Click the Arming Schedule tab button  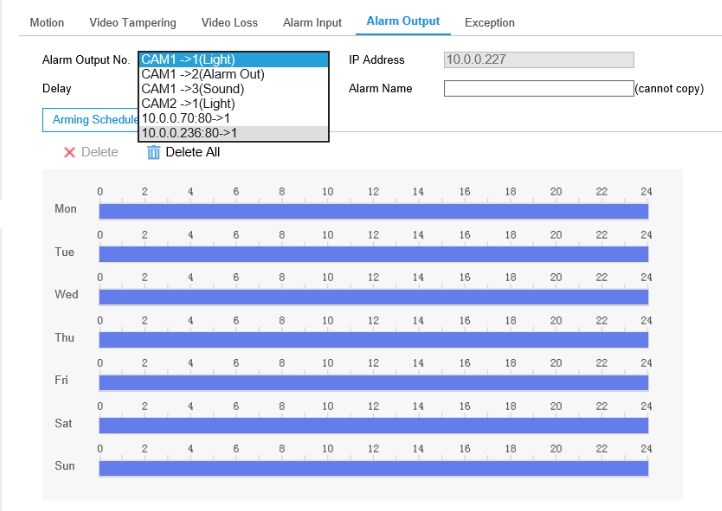(x=91, y=120)
